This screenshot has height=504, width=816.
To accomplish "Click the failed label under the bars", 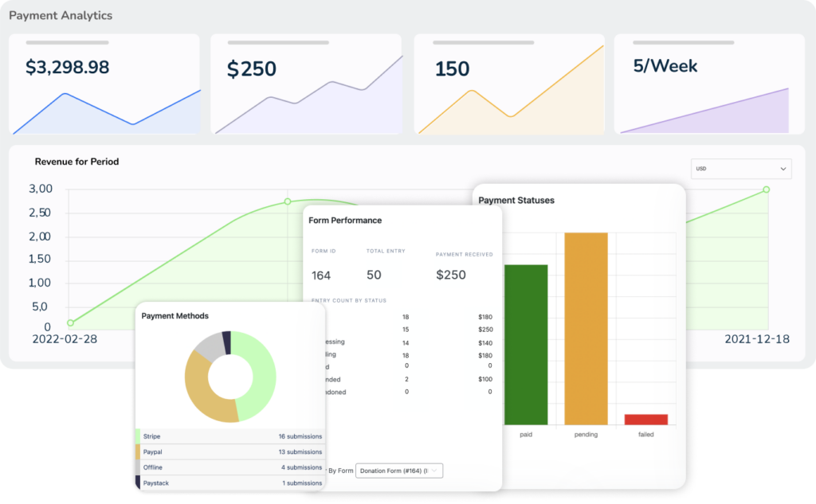I will [645, 434].
